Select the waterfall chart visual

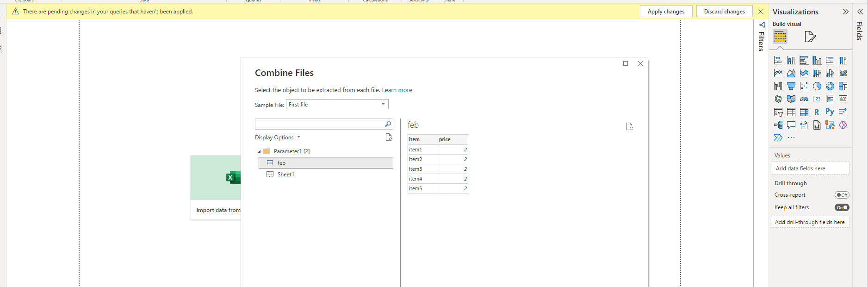(x=778, y=86)
